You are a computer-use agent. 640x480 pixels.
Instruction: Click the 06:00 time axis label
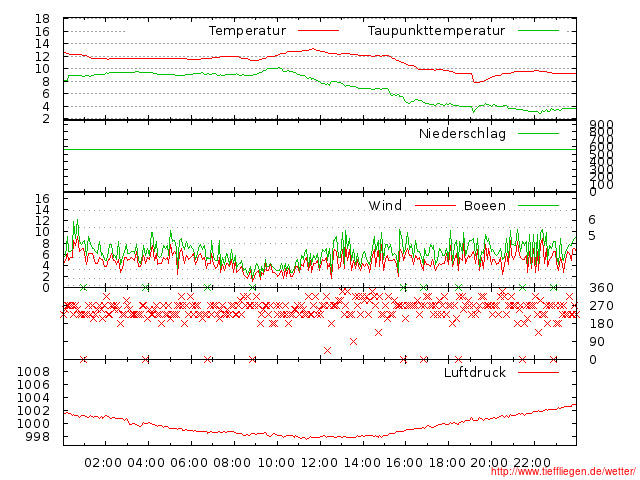coord(189,463)
